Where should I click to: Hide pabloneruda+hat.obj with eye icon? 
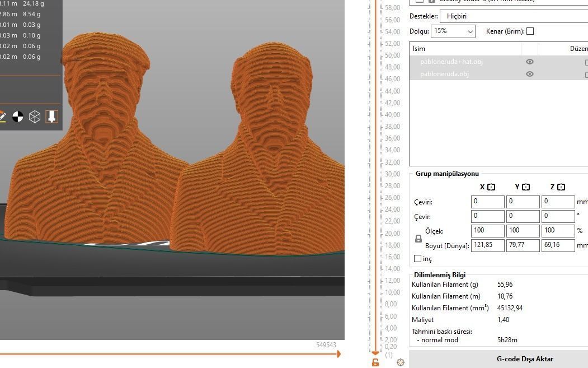529,62
